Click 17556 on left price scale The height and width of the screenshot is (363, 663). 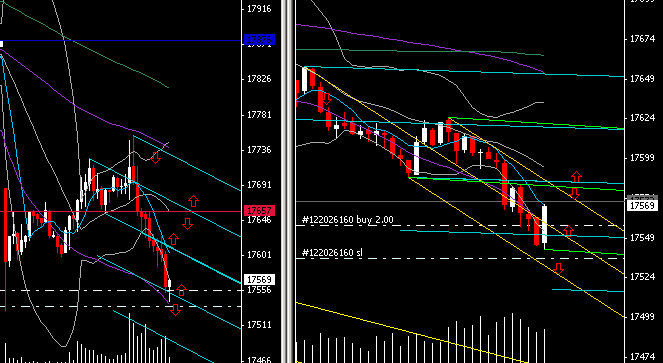coord(259,290)
